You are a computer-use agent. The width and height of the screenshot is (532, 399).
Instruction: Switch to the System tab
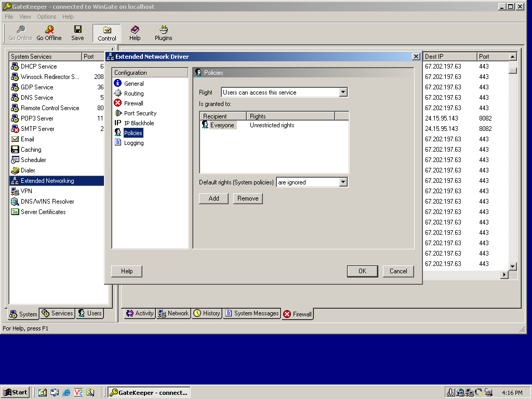point(23,314)
